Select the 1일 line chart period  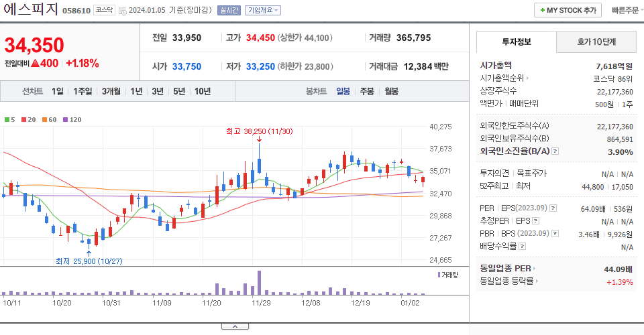[x=58, y=91]
